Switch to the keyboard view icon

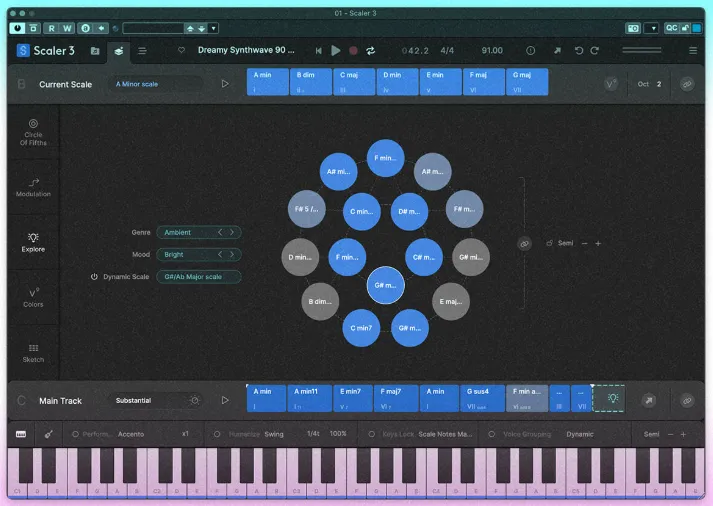tap(21, 434)
